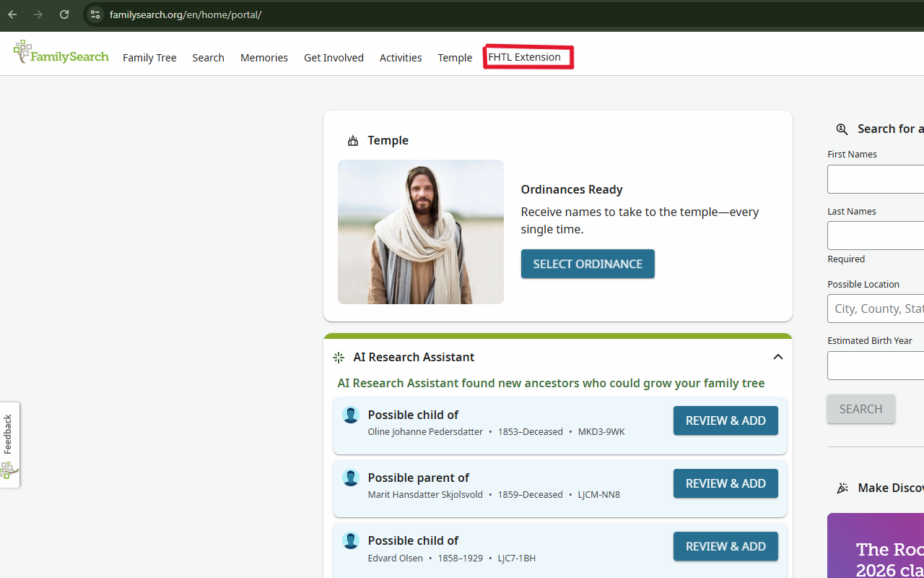Click the person avatar for Oline Johanne Pedersdatter

pos(351,415)
